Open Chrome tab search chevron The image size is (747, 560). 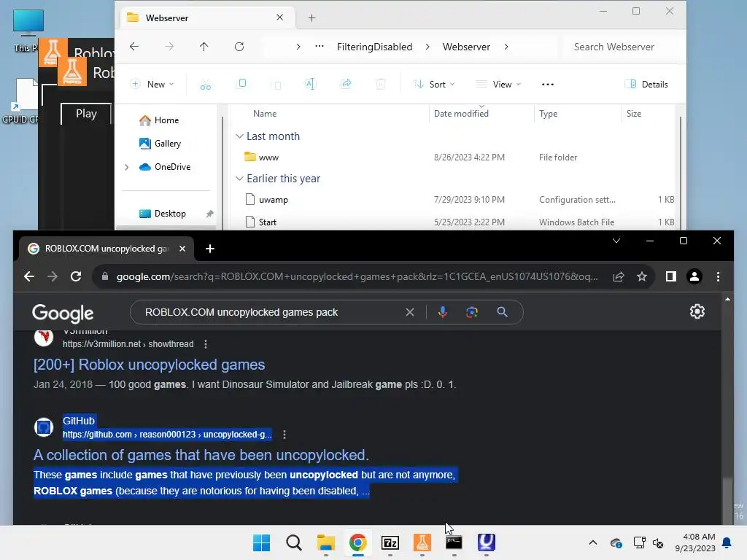(x=616, y=241)
